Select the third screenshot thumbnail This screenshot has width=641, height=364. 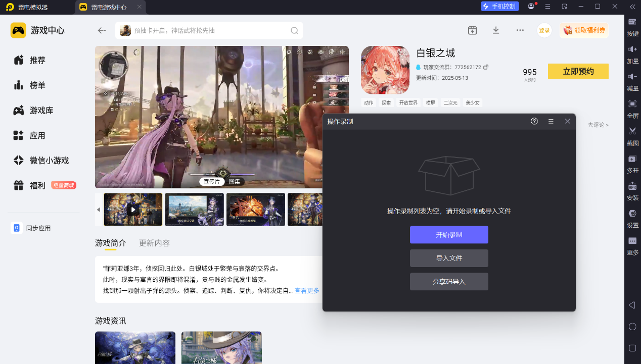tap(256, 210)
